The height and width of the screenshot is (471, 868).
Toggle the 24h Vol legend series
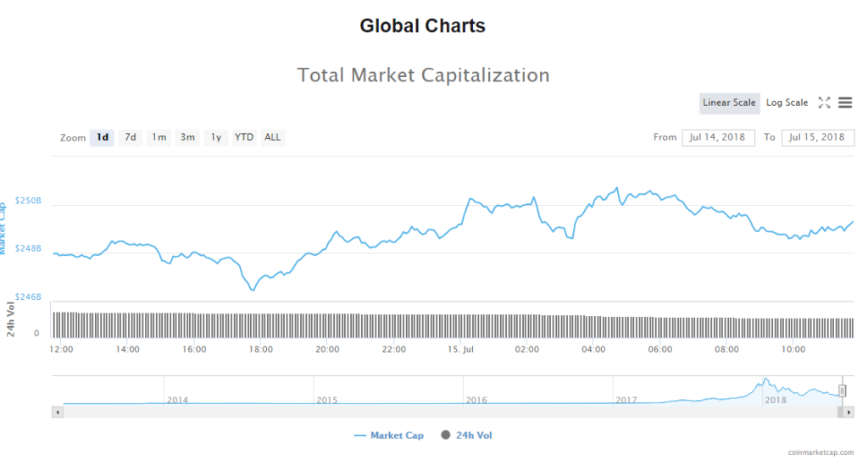pyautogui.click(x=466, y=435)
